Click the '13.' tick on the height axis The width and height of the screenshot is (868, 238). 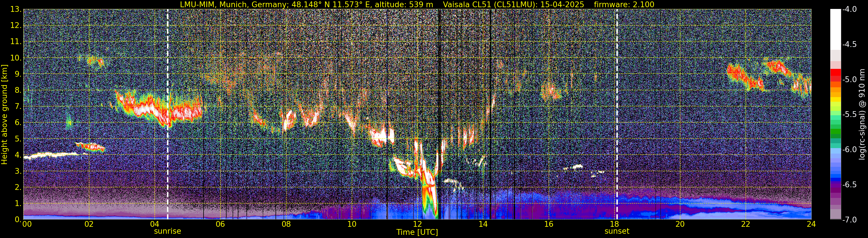pyautogui.click(x=16, y=10)
